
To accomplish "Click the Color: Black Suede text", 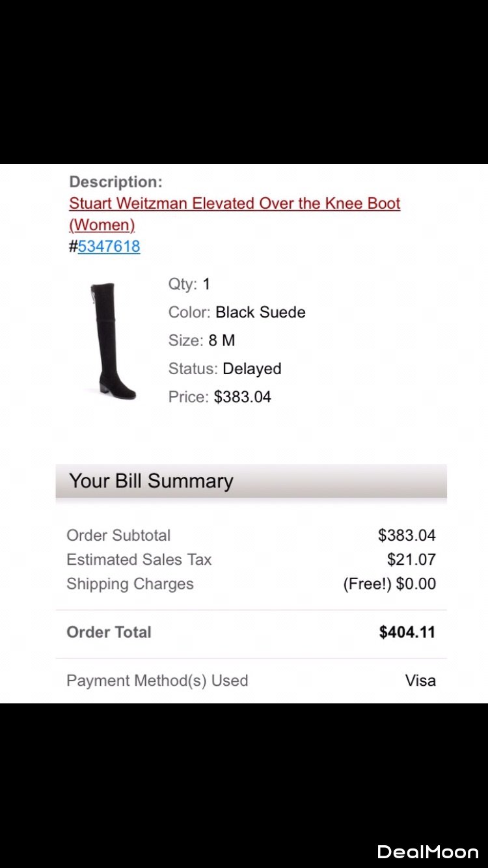I will click(237, 312).
